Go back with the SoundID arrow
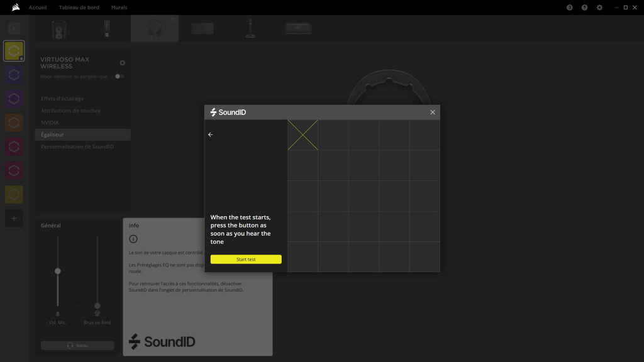Screen dimensions: 644x362 tap(210, 134)
